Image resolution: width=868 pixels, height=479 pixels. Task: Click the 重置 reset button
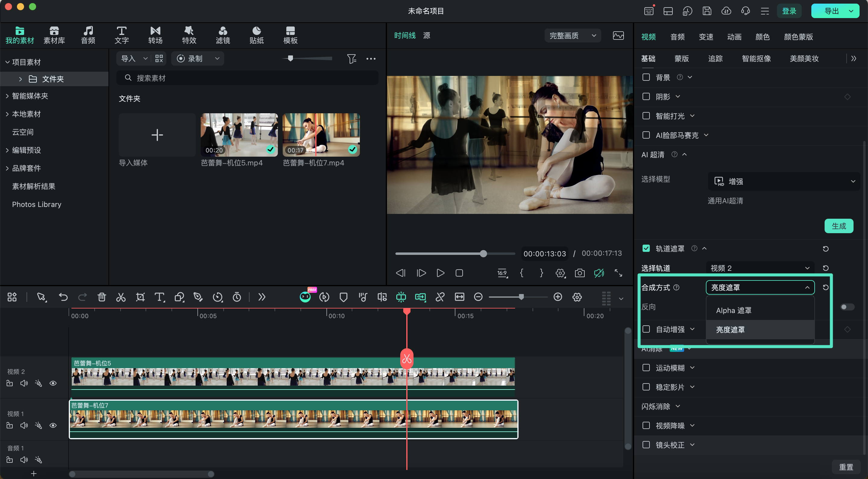[x=846, y=467]
